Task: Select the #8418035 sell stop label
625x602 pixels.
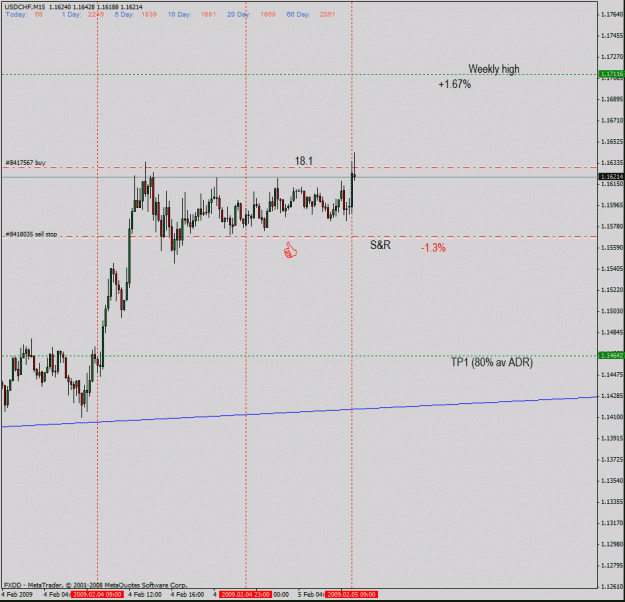Action: 31,234
